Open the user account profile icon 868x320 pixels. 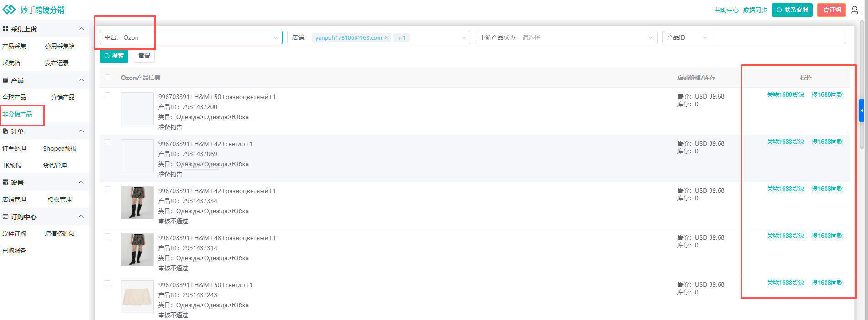(x=855, y=10)
